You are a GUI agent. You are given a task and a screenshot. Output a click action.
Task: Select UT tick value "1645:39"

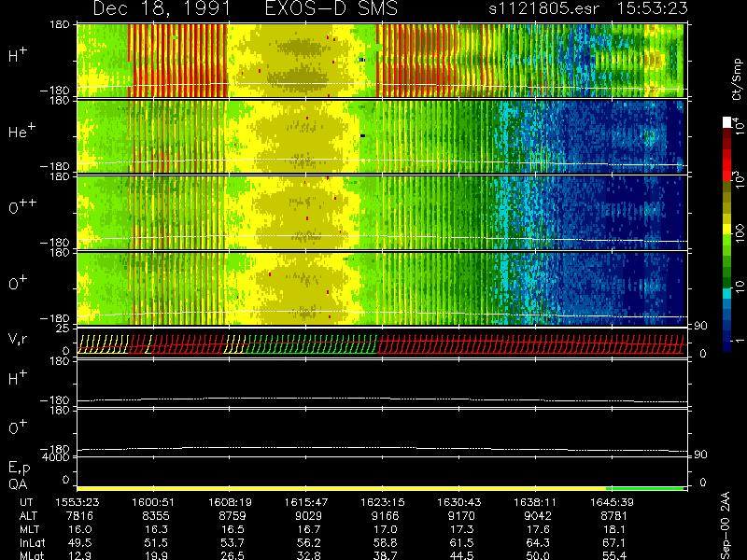[x=612, y=502]
